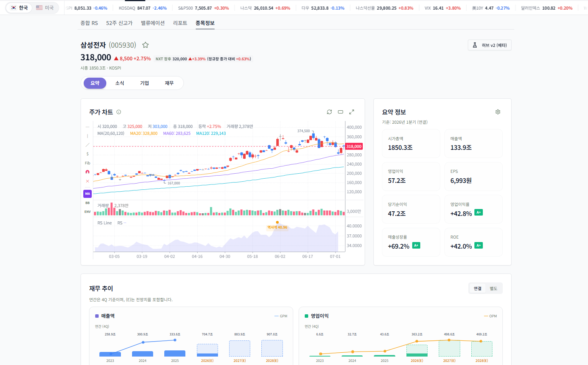The image size is (588, 365).
Task: Switch to the 재무 pill tab
Action: tap(169, 83)
